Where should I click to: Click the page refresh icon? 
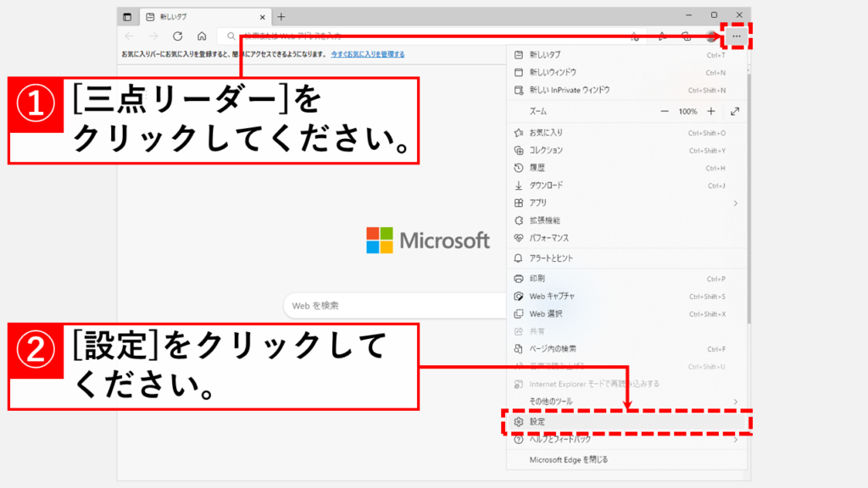[x=178, y=36]
